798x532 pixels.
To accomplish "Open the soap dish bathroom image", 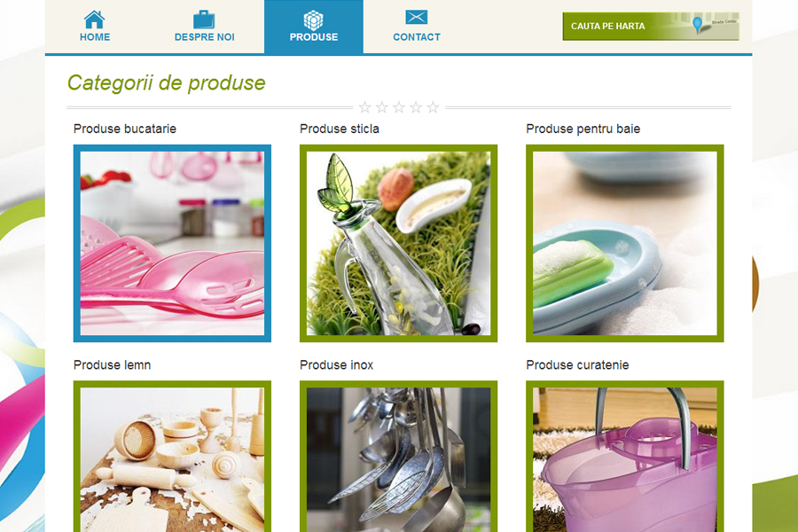I will point(625,243).
